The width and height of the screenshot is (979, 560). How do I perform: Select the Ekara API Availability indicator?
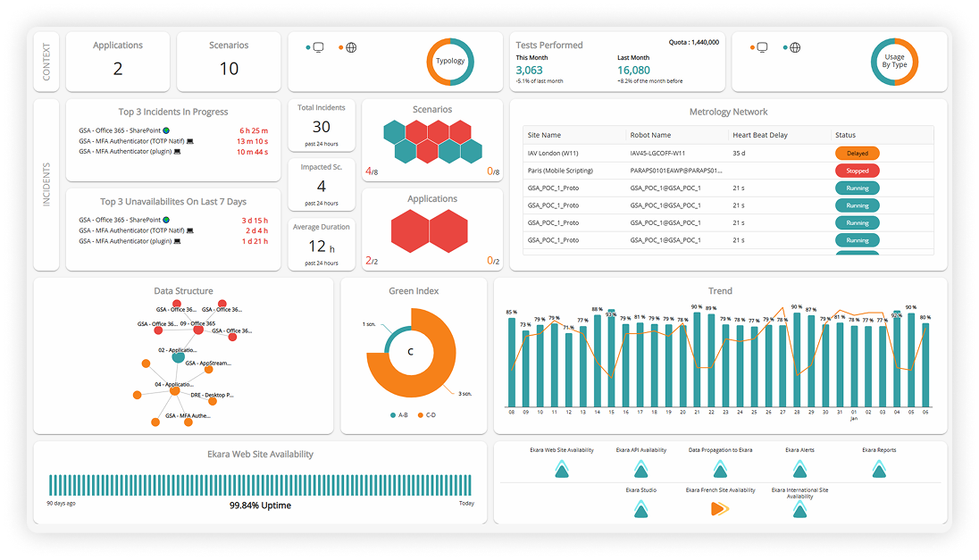[640, 468]
